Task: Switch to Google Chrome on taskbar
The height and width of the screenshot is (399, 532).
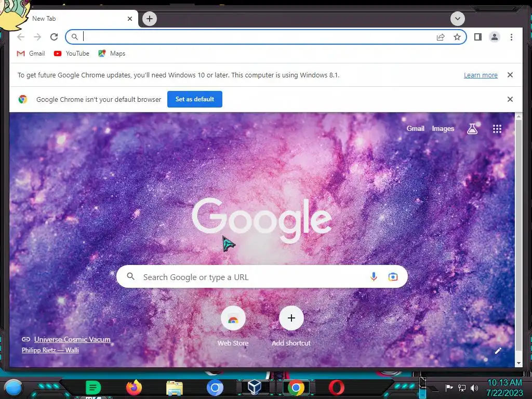Action: (296, 388)
